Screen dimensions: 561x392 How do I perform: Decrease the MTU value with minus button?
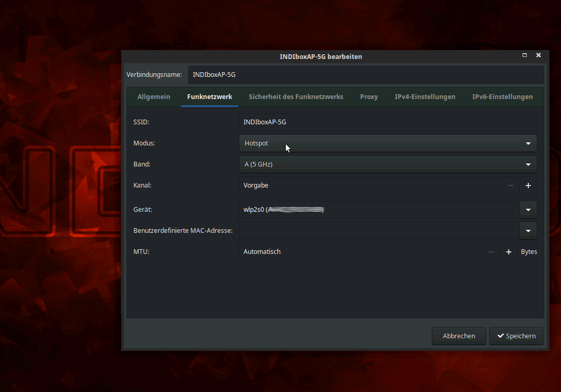(x=491, y=252)
